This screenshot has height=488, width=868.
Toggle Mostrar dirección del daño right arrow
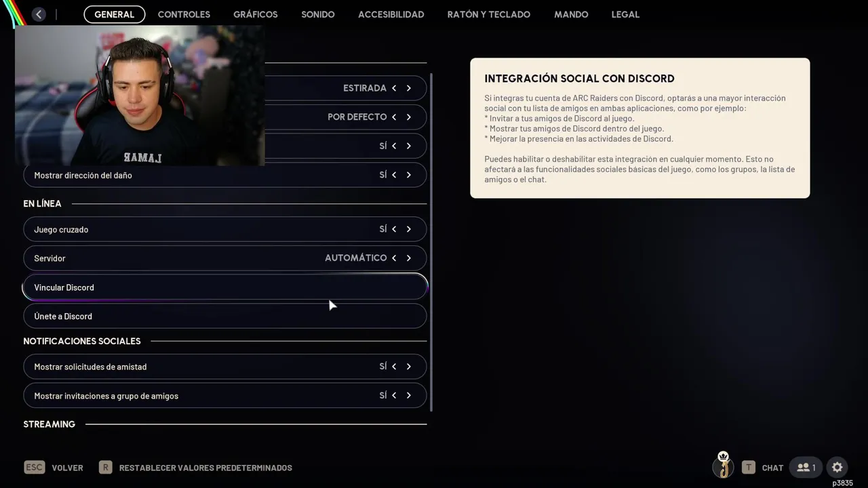tap(409, 175)
